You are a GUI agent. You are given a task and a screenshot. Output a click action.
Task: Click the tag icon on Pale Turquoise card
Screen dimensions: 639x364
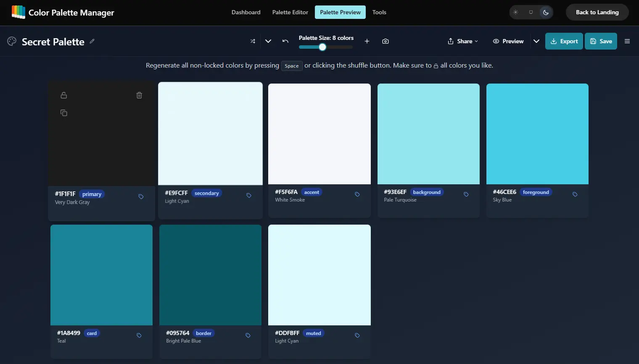[x=466, y=194]
